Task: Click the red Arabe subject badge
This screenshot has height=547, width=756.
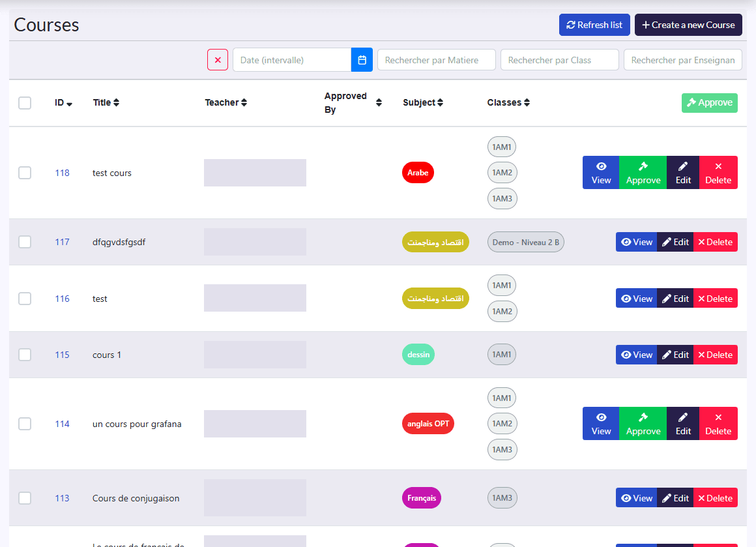Action: point(418,173)
